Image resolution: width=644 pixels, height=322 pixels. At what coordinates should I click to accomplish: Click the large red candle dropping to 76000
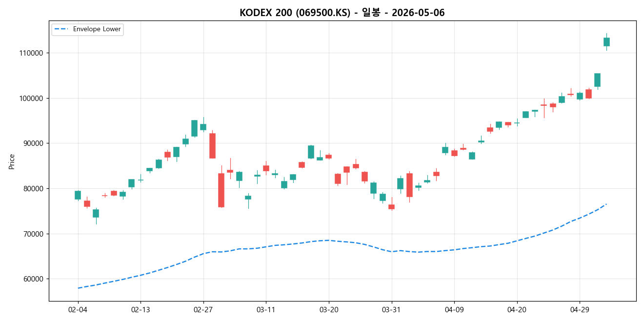(221, 190)
